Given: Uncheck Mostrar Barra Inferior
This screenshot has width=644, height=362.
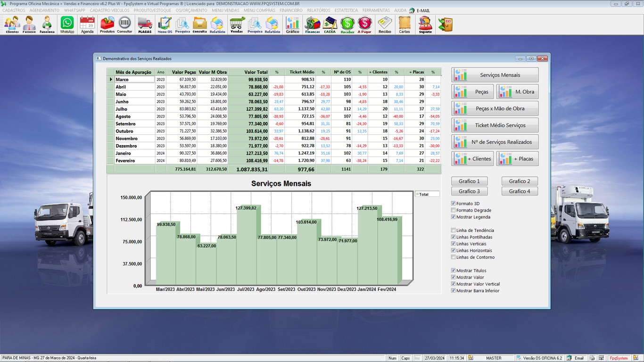Looking at the screenshot, I should [454, 291].
